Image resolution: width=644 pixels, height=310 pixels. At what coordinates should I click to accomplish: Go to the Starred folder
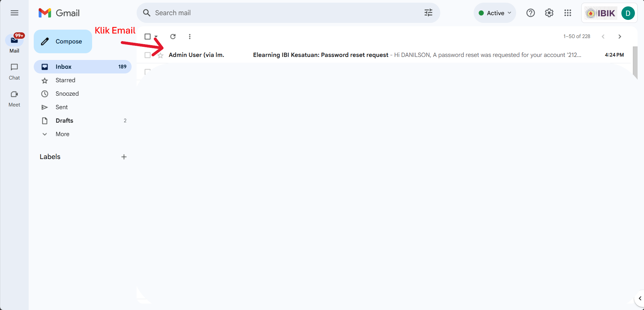click(65, 80)
